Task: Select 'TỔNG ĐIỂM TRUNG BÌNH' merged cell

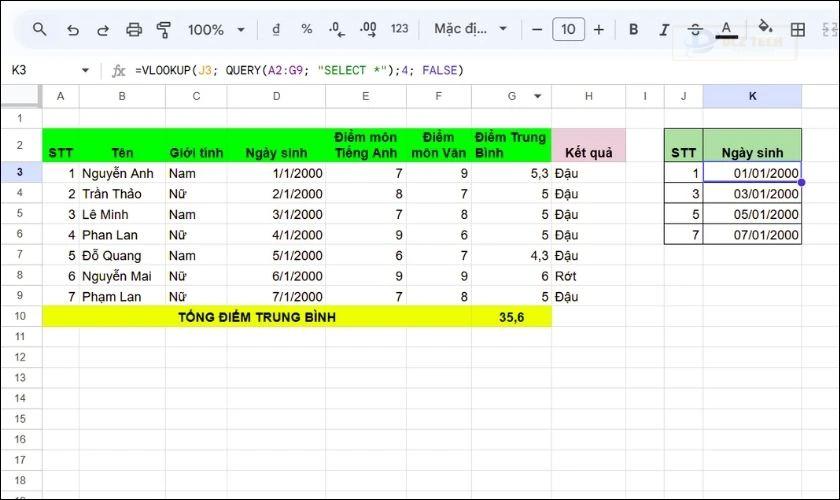Action: 257,317
